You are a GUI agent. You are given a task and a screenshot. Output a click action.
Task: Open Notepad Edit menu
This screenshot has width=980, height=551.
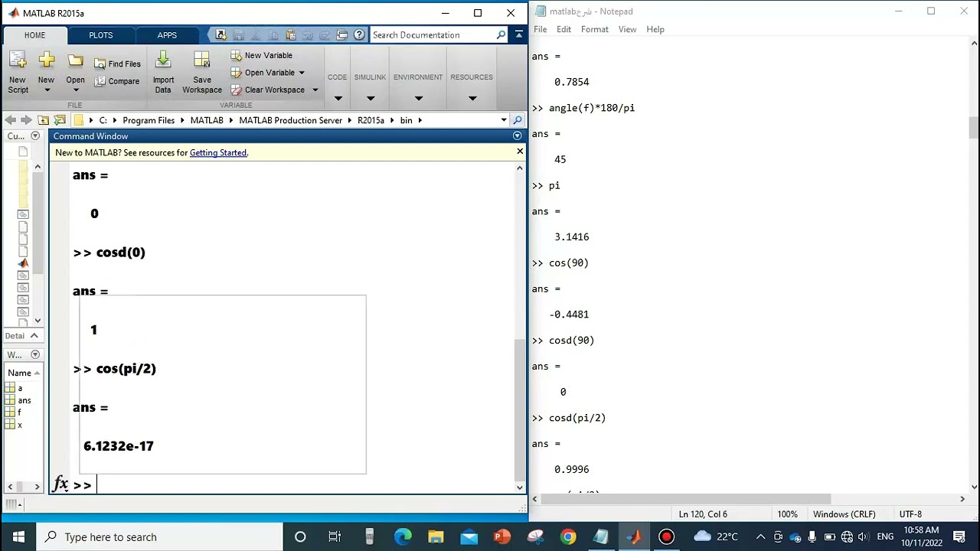click(564, 29)
